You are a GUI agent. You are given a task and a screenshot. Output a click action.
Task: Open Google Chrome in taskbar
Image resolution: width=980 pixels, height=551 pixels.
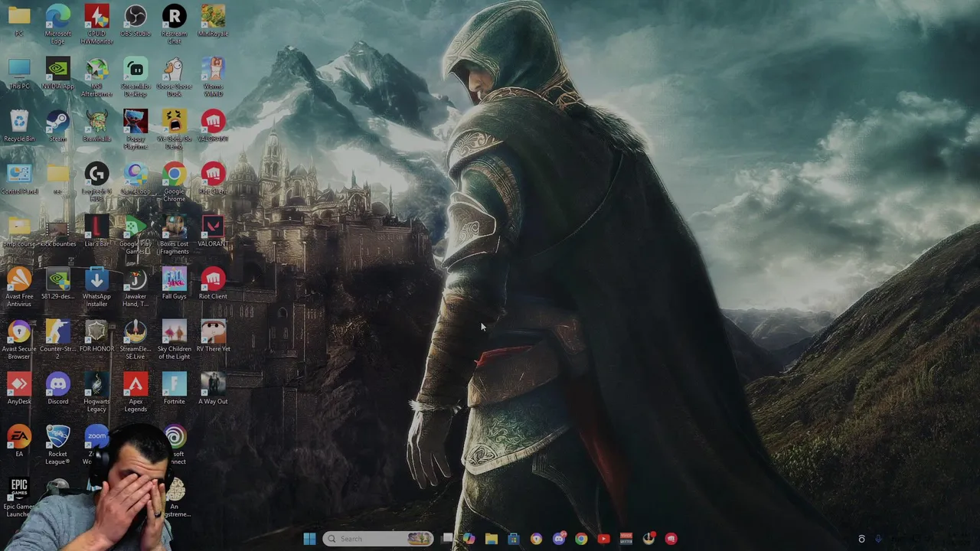click(x=581, y=539)
